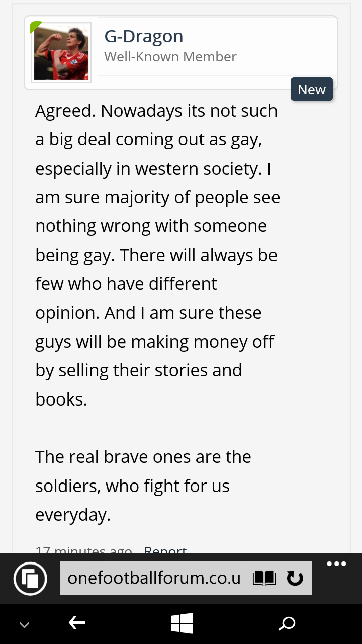Click the New badge on the post
The width and height of the screenshot is (362, 644).
pos(312,90)
